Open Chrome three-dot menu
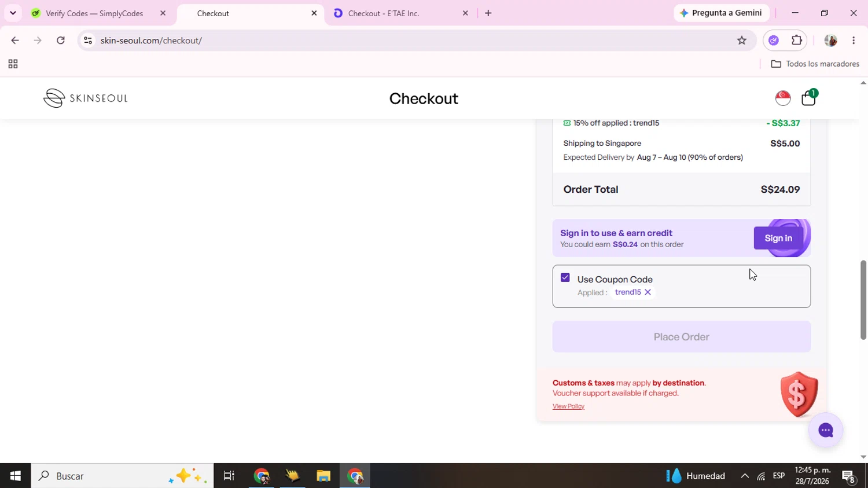Image resolution: width=868 pixels, height=488 pixels. tap(854, 40)
